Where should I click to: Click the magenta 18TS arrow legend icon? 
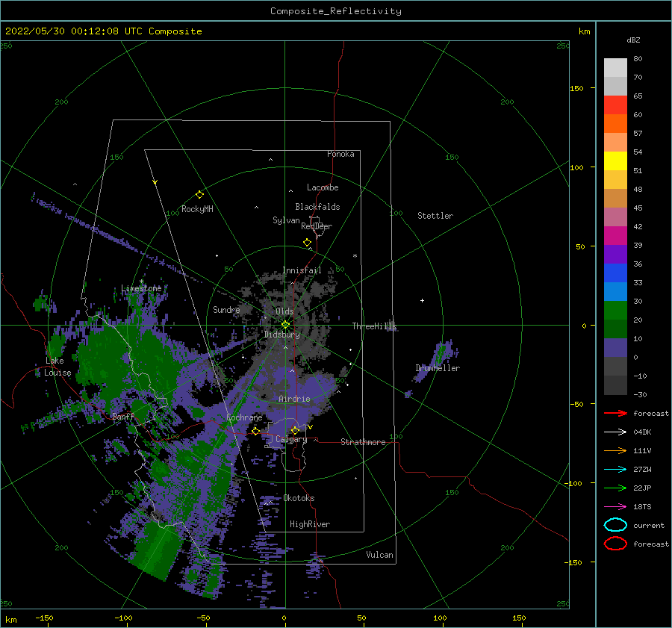[615, 507]
